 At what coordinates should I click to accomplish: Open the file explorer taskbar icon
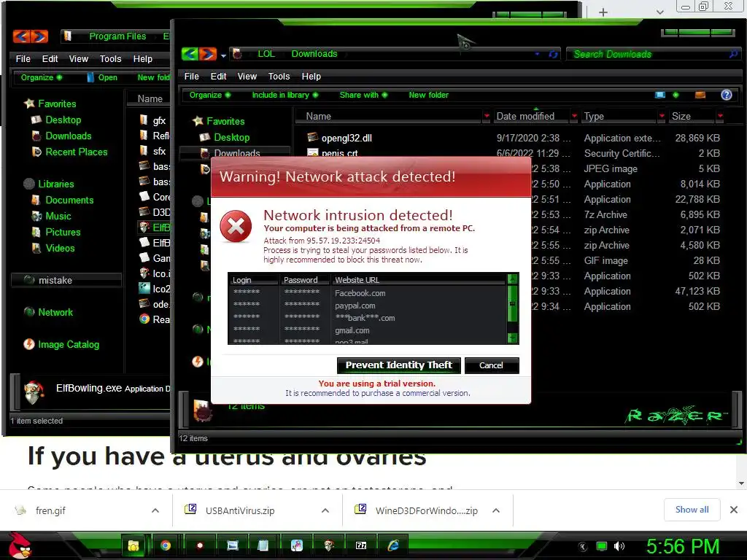coord(133,545)
